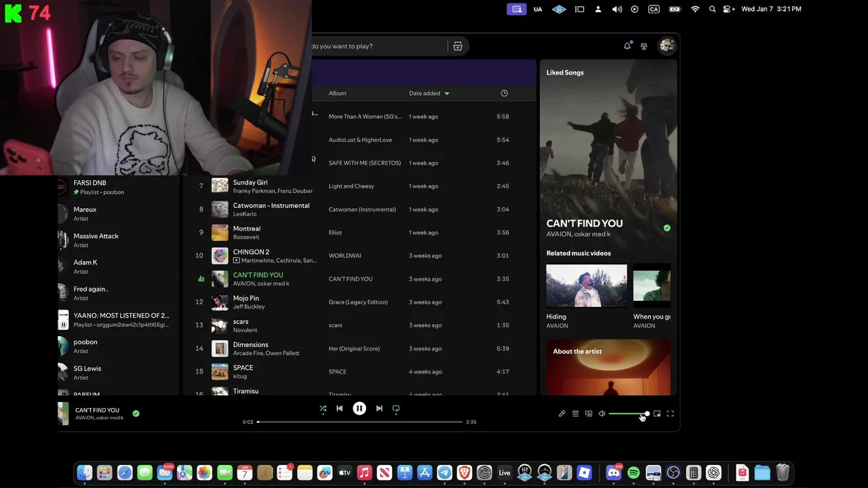Image resolution: width=868 pixels, height=488 pixels.
Task: Open album link Her (Original Score)
Action: pos(354,348)
